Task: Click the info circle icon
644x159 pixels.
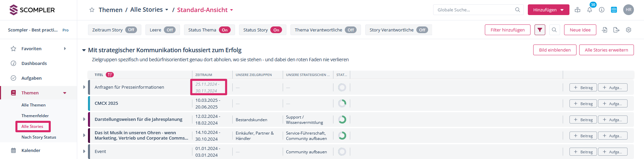Action: [602, 10]
